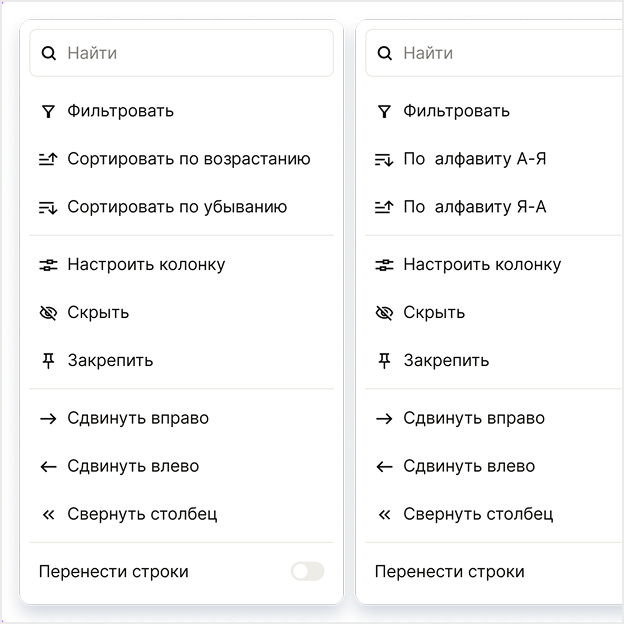Click crossed-eye hide icon in left menu

[x=48, y=313]
